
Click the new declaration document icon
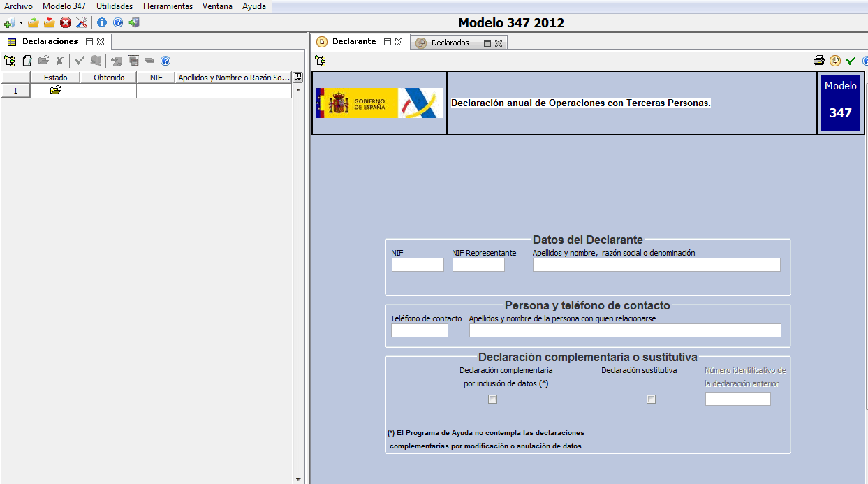pyautogui.click(x=27, y=61)
